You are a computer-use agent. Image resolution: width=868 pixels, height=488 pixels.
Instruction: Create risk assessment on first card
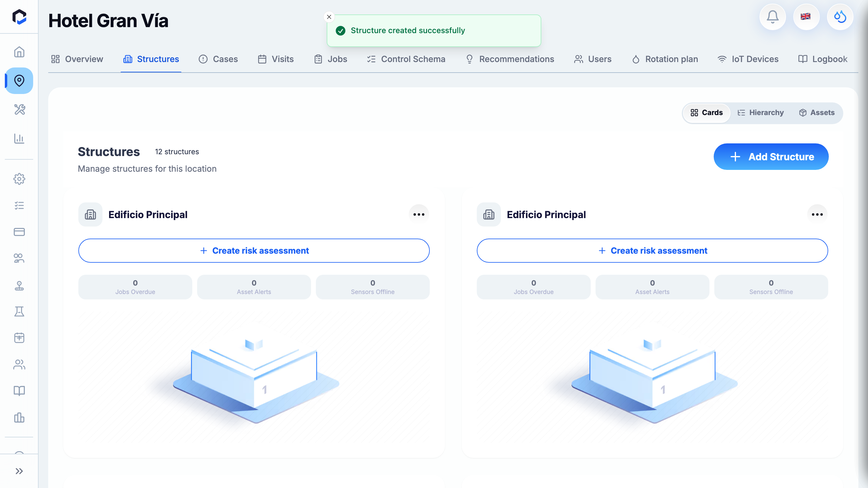click(254, 251)
